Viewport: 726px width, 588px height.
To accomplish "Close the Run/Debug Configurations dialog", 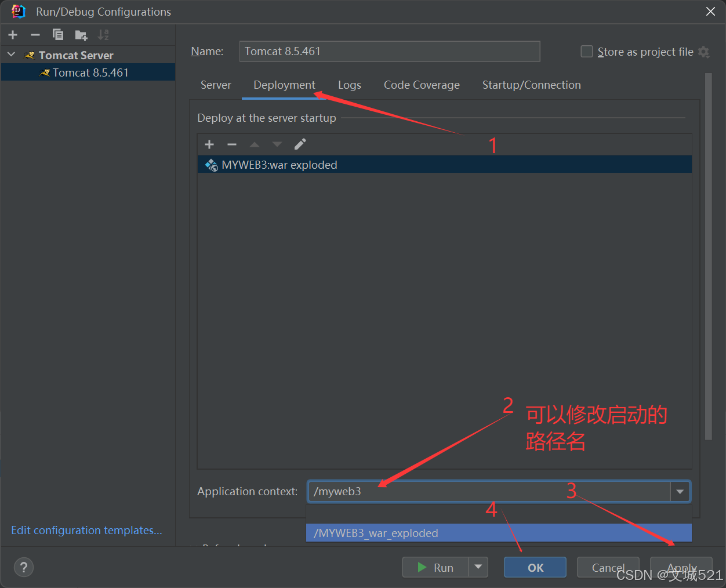I will coord(710,12).
